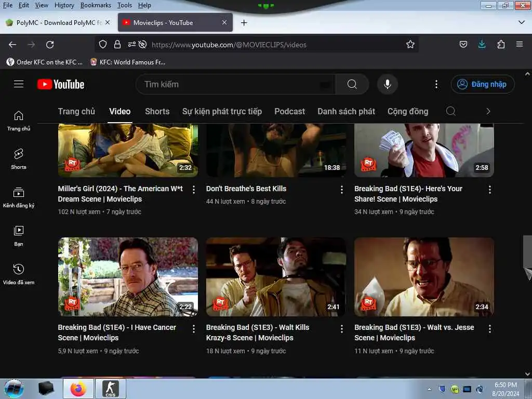Bookmark this page with star icon
The height and width of the screenshot is (399, 532).
click(410, 45)
